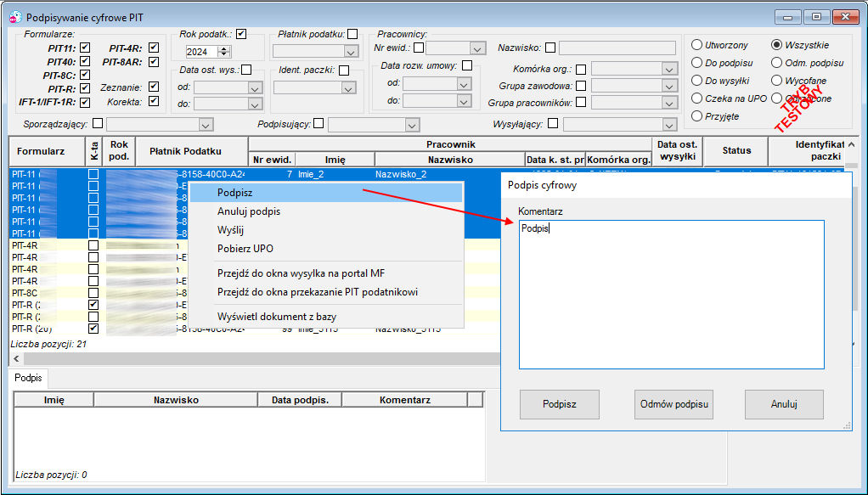868x495 pixels.
Task: Select the Odm. podpisu radio button
Action: (x=776, y=63)
